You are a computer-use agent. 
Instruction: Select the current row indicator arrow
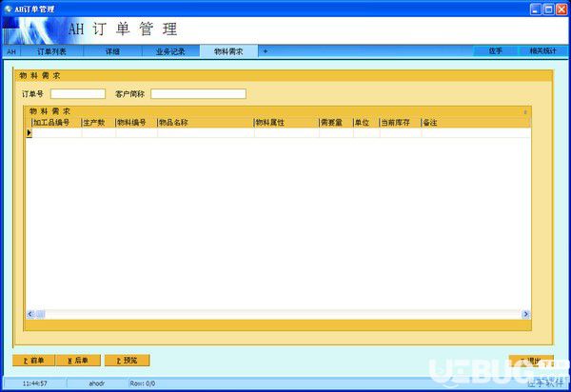[x=30, y=133]
